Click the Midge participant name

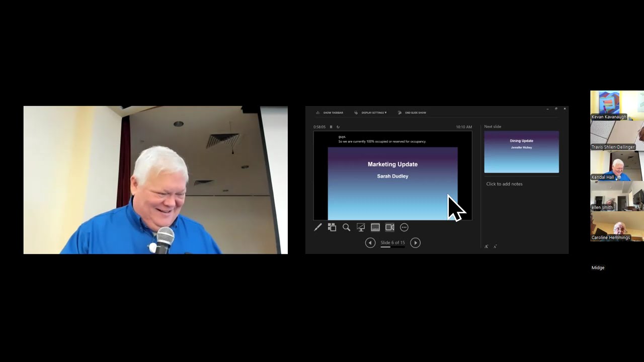[598, 268]
